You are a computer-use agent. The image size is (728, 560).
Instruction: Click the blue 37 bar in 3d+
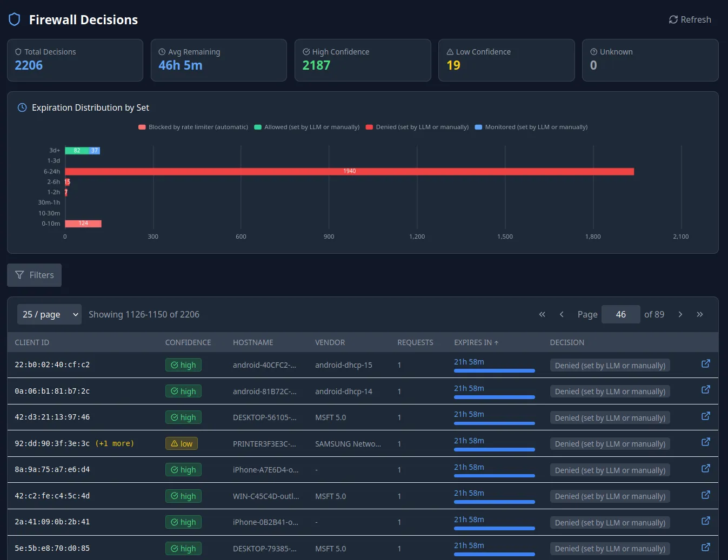pos(95,151)
